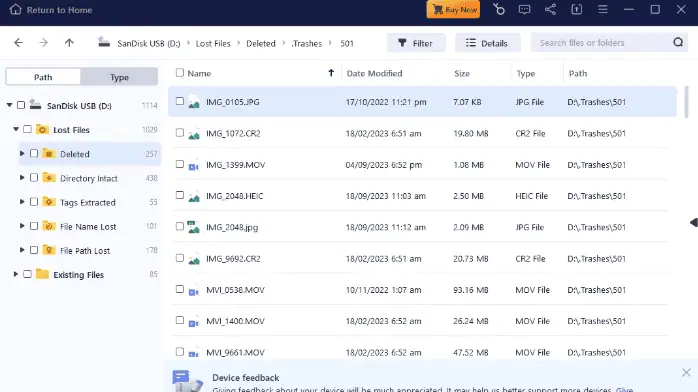Collapse Lost Files tree node
Image resolution: width=698 pixels, height=392 pixels.
pyautogui.click(x=16, y=129)
